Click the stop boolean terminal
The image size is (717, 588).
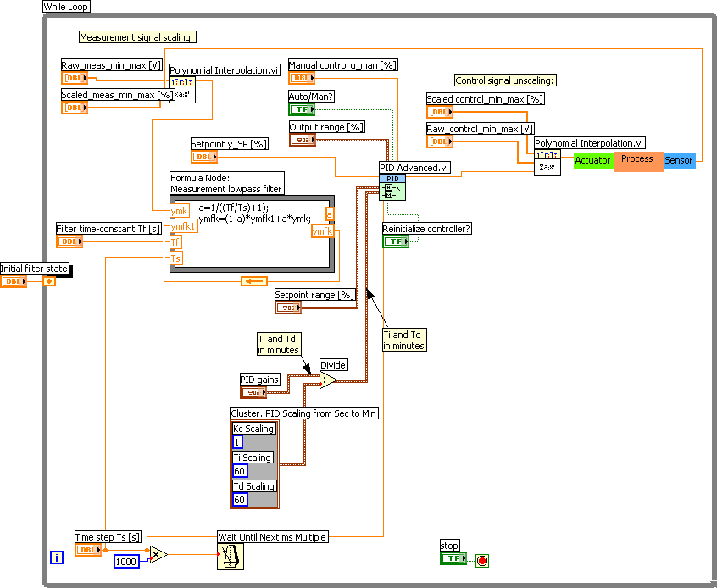tap(453, 558)
